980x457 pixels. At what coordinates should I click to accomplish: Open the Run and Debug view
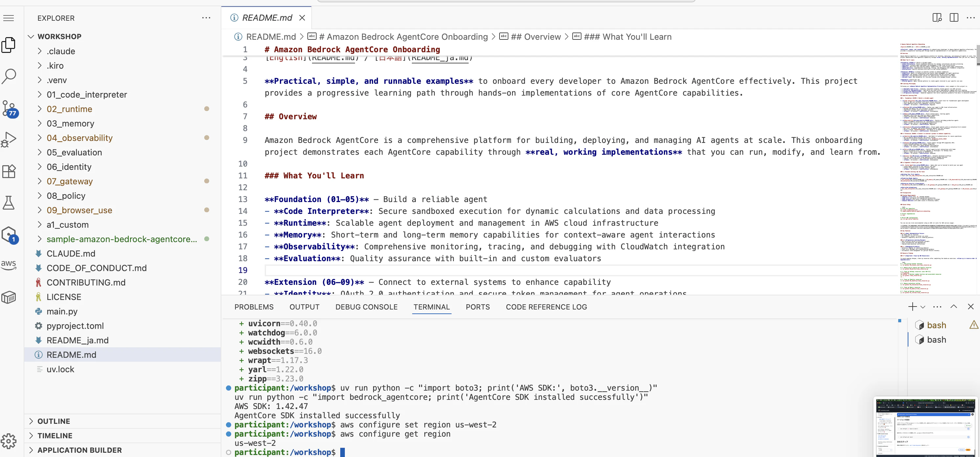(9, 139)
